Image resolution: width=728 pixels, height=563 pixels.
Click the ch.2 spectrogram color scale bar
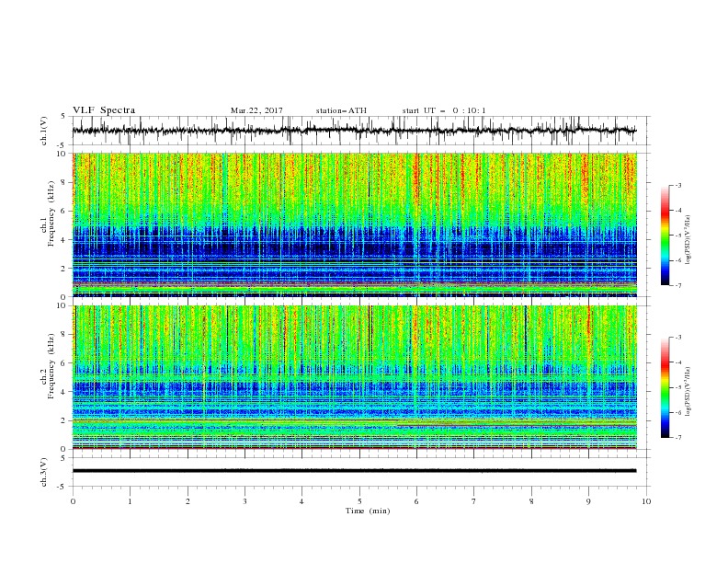coord(665,387)
